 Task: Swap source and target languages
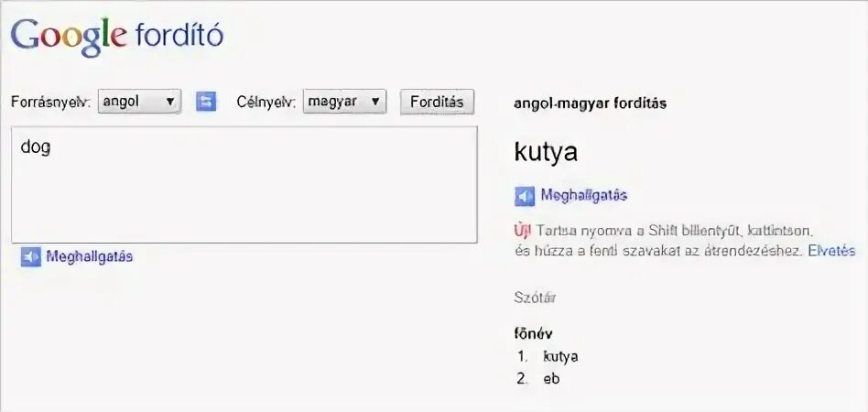[207, 102]
